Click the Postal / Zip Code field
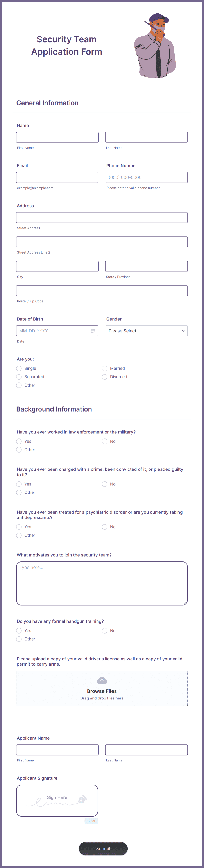Image resolution: width=204 pixels, height=868 pixels. click(x=102, y=290)
